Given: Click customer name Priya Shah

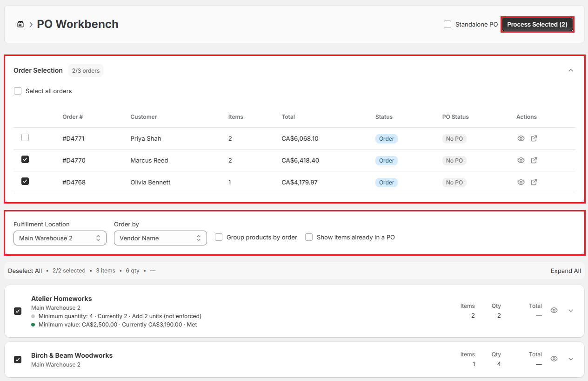Looking at the screenshot, I should (146, 138).
